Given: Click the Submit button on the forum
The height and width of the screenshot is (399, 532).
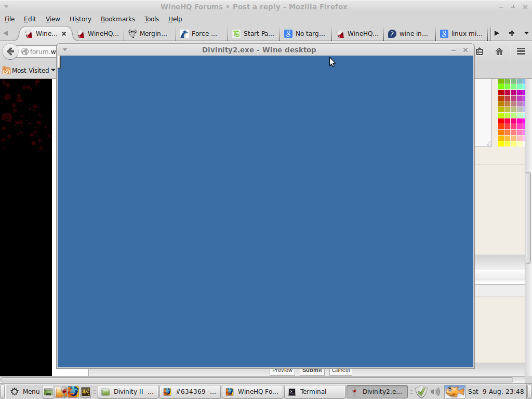Looking at the screenshot, I should pos(312,371).
